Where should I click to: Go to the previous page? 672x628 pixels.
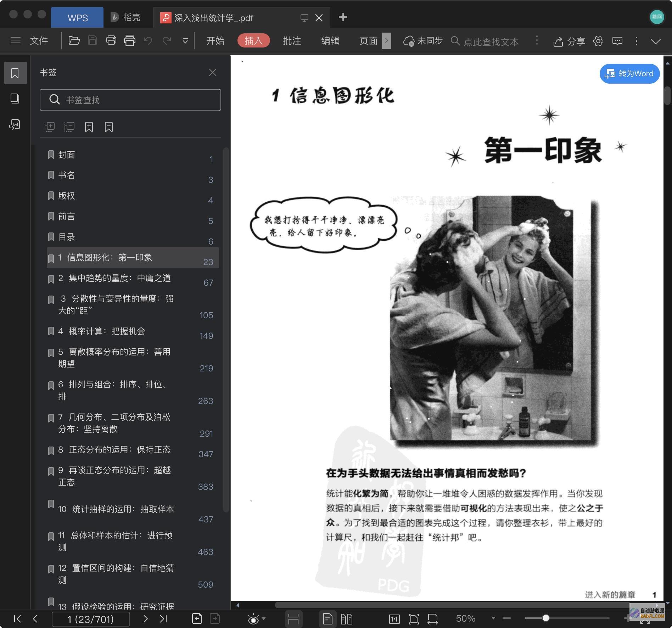[35, 619]
